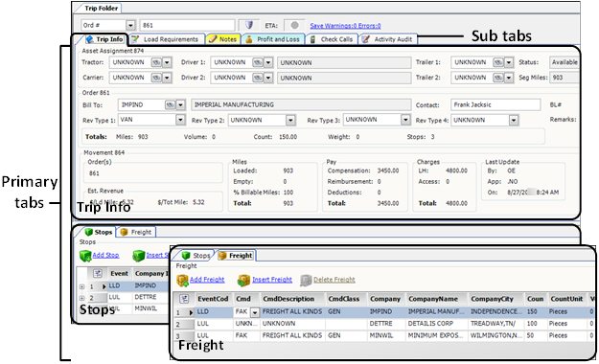Screen dimensions: 599x364
Task: Click the Tractor lookup binoculars icon
Action: point(156,62)
